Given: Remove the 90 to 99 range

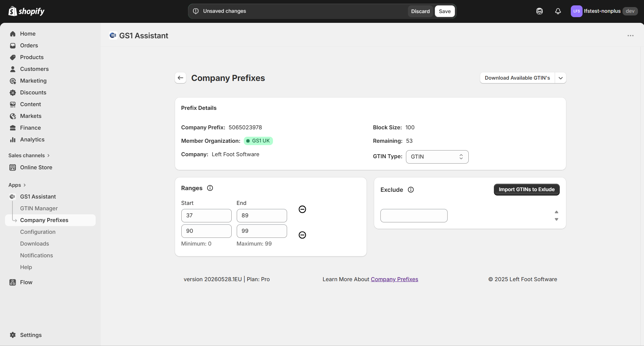Looking at the screenshot, I should pyautogui.click(x=302, y=235).
